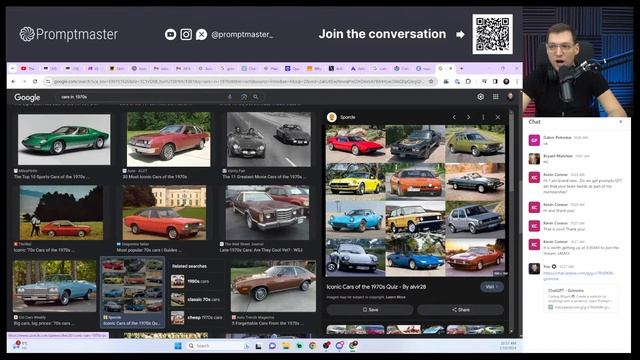Open 'Iconic 70s Cars of the 1970s' thumbnail

(61, 213)
